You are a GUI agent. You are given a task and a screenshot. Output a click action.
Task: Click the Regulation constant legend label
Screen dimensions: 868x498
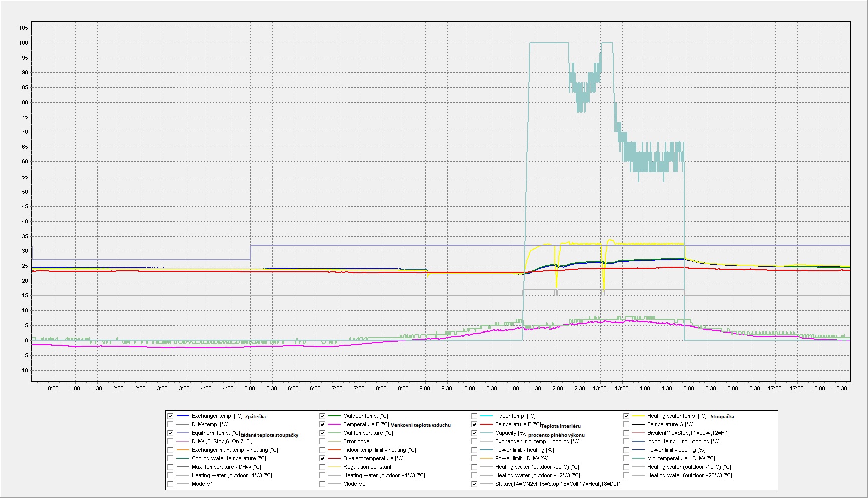(367, 467)
